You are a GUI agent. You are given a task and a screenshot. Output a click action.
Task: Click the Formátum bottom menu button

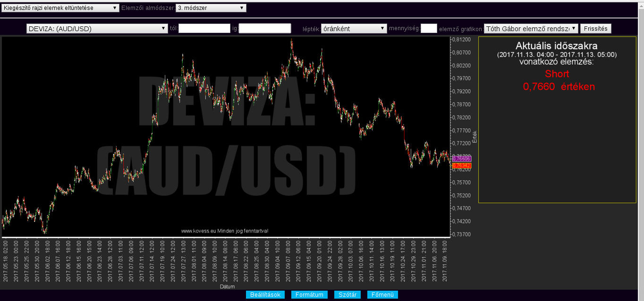click(x=309, y=295)
